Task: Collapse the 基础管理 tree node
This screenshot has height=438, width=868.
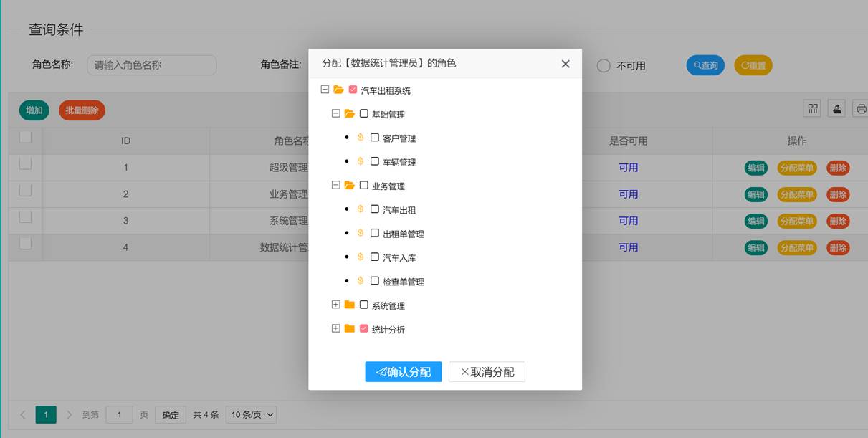Action: tap(335, 113)
